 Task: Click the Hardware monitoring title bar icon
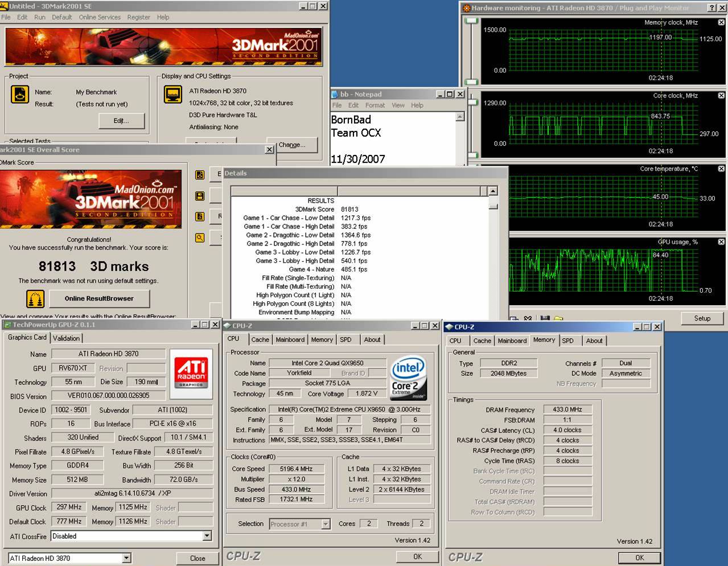click(467, 8)
